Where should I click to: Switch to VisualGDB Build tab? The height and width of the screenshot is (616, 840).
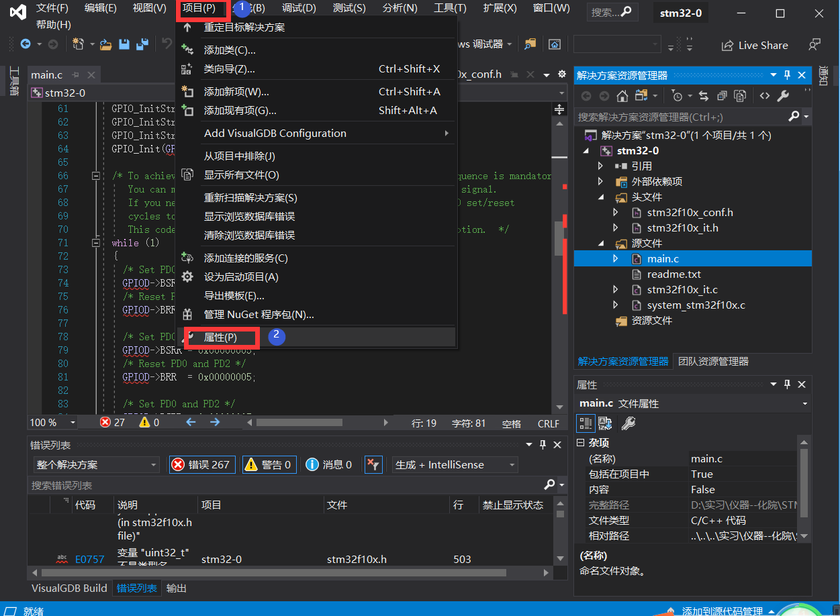pos(69,588)
